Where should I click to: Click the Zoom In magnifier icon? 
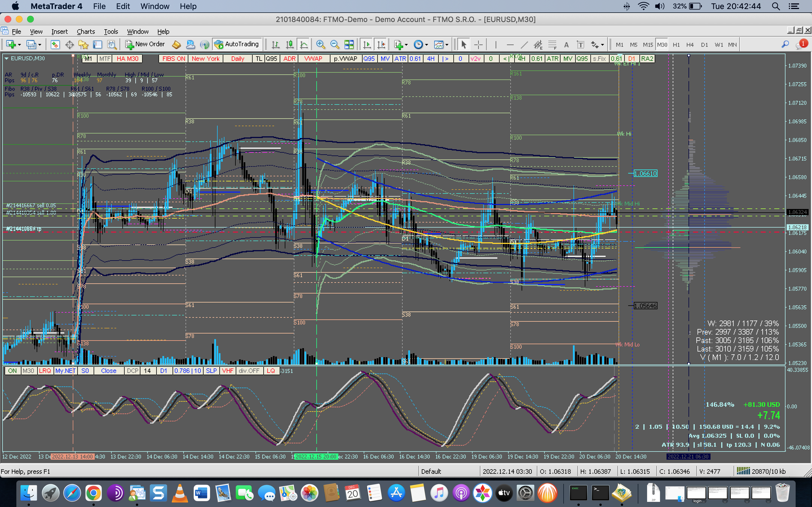[x=321, y=45]
